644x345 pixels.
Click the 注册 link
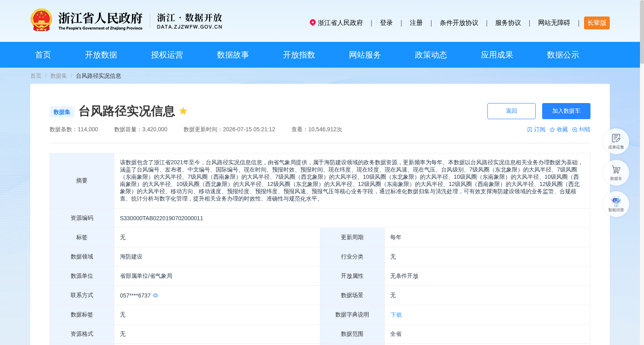tap(416, 23)
